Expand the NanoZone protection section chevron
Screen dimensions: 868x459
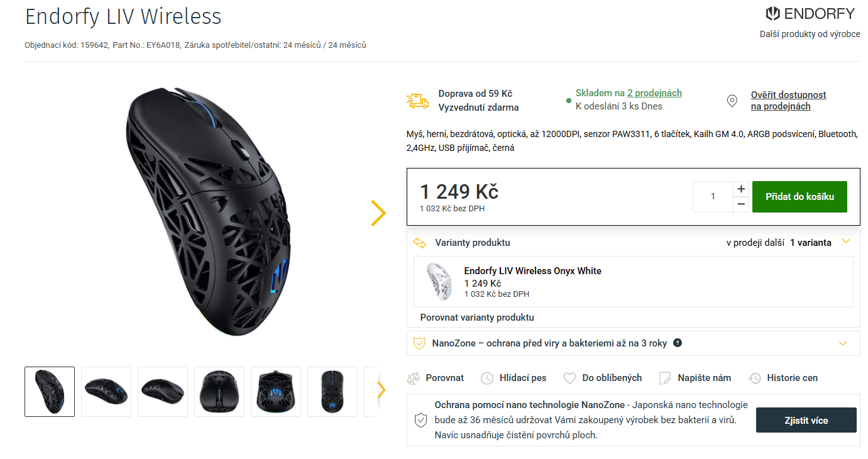(x=843, y=343)
